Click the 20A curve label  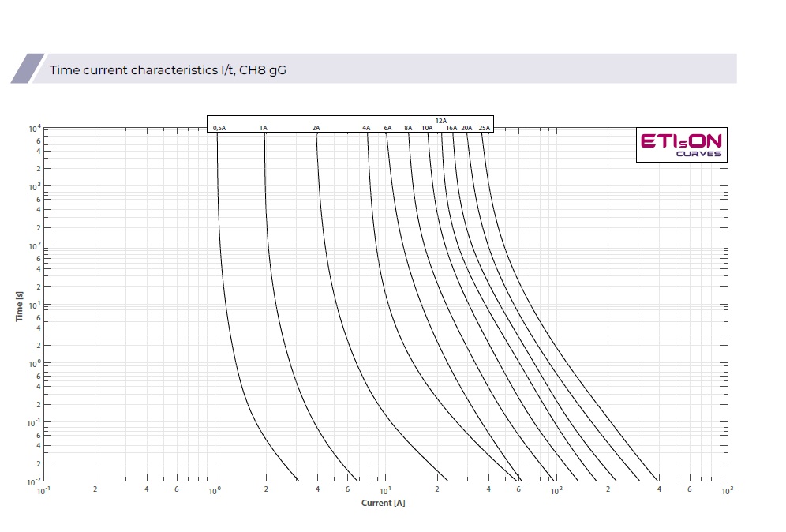coord(467,128)
